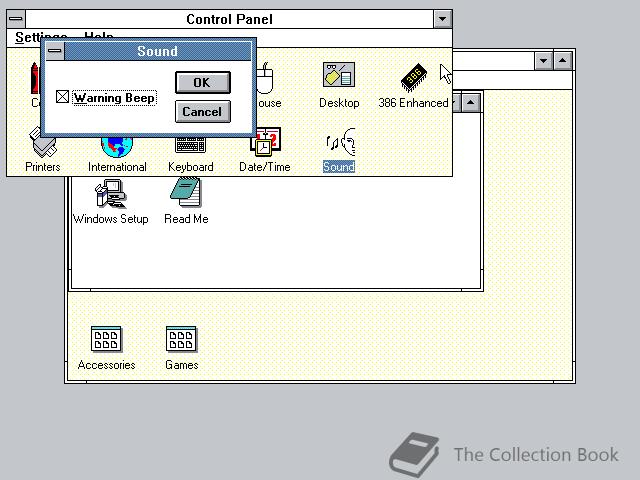This screenshot has height=480, width=640.
Task: Click the Control Panel title bar
Action: point(229,19)
